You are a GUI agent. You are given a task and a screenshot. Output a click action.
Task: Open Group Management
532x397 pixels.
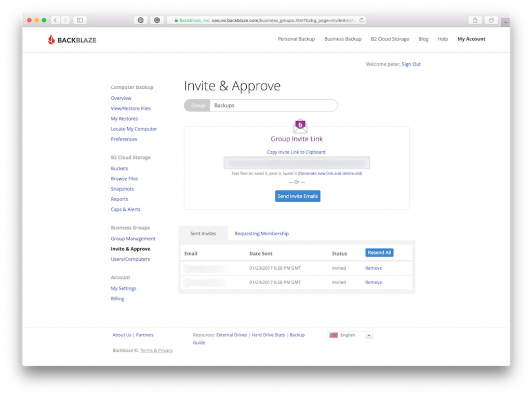133,239
